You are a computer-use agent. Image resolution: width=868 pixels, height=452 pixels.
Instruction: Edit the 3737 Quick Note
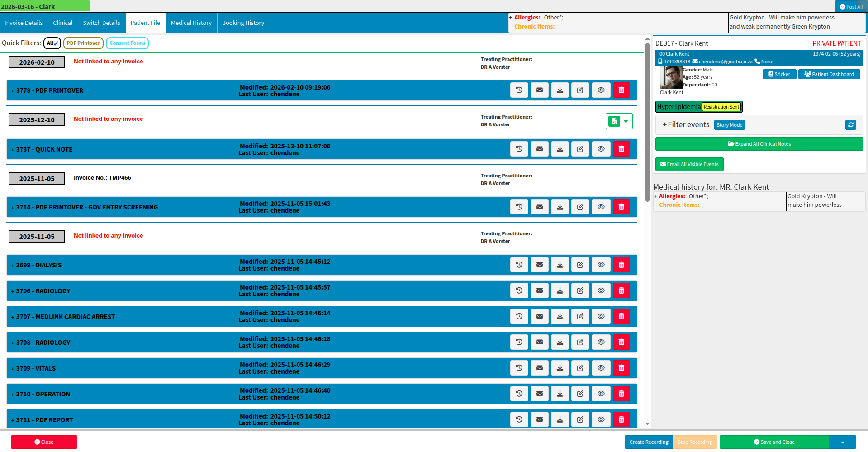[580, 149]
